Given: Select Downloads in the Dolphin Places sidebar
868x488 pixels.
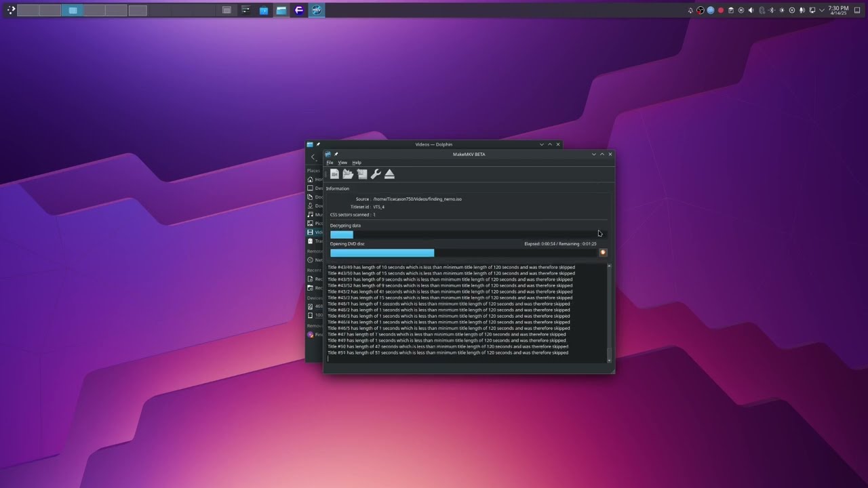Looking at the screenshot, I should click(x=315, y=206).
